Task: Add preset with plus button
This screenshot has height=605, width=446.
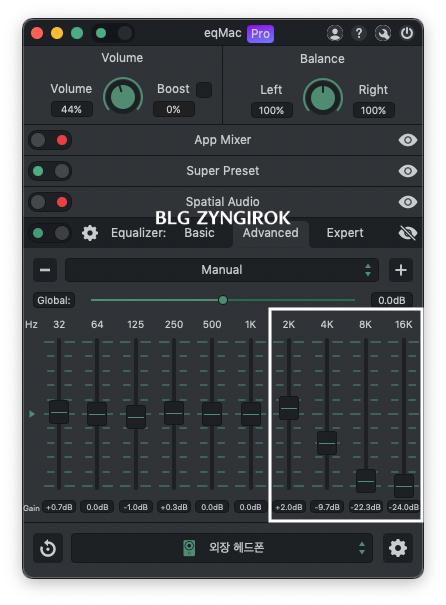Action: point(401,270)
